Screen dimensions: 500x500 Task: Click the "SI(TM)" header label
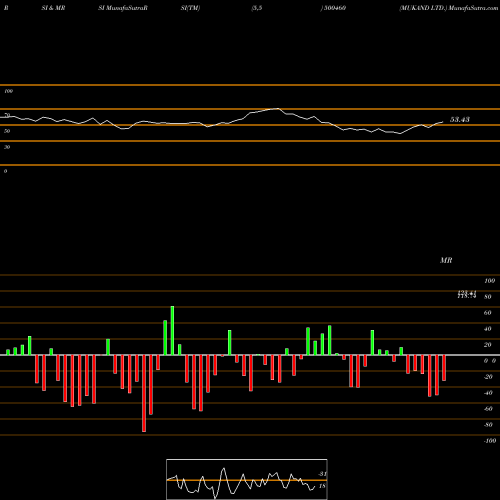190,8
